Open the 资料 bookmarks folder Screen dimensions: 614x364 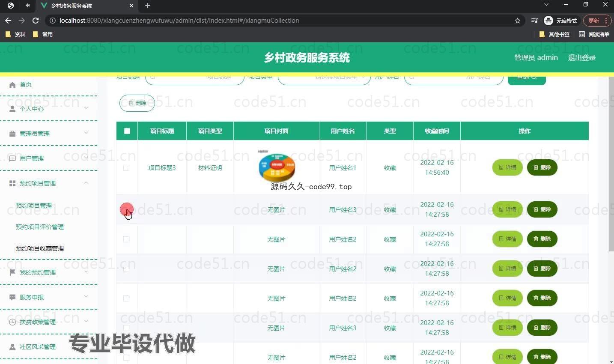point(15,34)
